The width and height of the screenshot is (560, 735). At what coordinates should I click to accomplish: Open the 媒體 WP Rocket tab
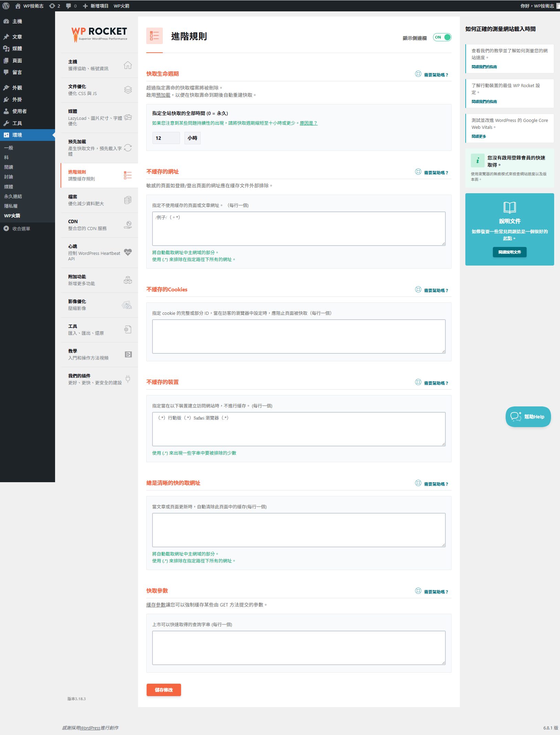click(99, 117)
